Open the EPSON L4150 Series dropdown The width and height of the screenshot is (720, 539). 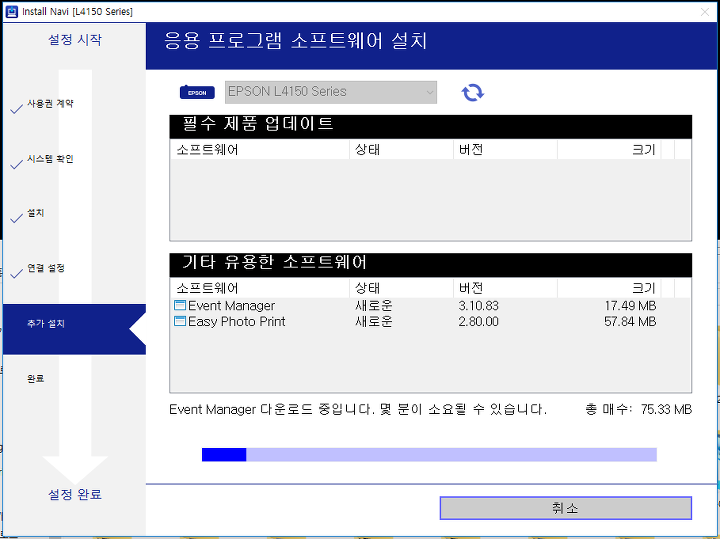pyautogui.click(x=331, y=92)
